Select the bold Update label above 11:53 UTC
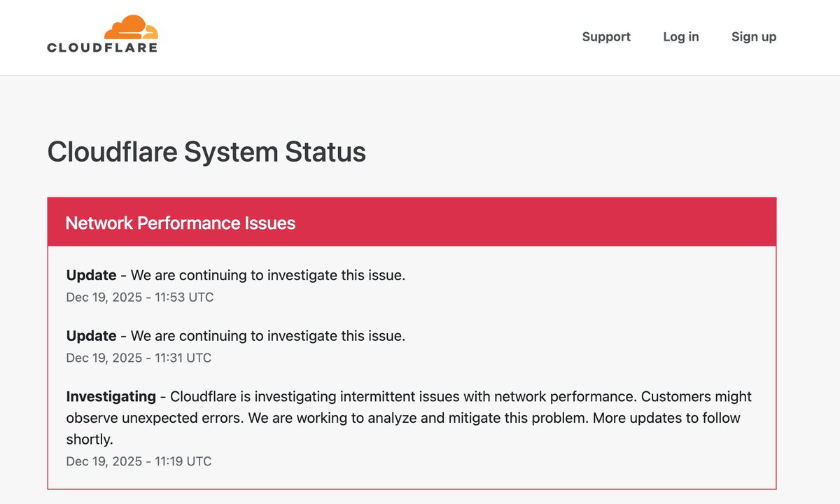The image size is (840, 504). pyautogui.click(x=91, y=275)
